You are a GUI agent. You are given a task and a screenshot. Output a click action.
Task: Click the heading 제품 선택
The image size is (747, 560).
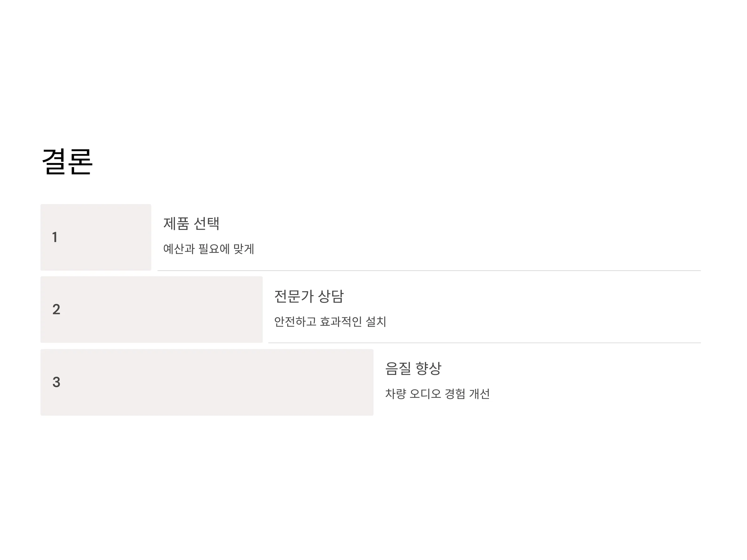tap(191, 223)
